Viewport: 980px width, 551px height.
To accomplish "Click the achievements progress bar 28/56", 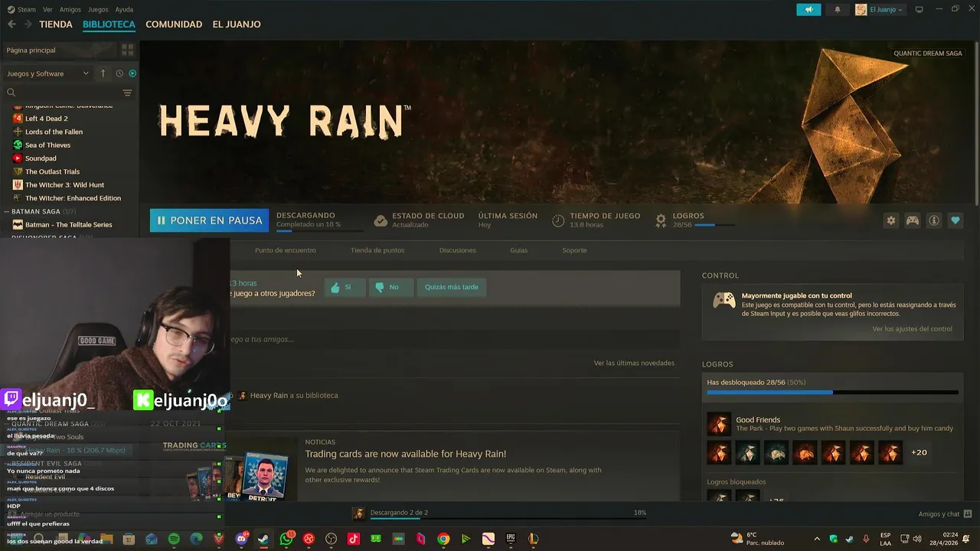I will [x=832, y=392].
